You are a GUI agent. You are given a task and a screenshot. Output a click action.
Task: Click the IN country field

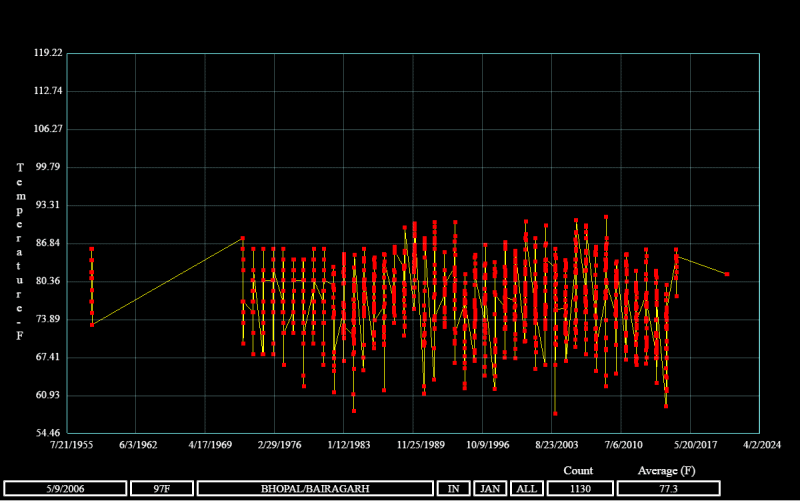(x=454, y=489)
